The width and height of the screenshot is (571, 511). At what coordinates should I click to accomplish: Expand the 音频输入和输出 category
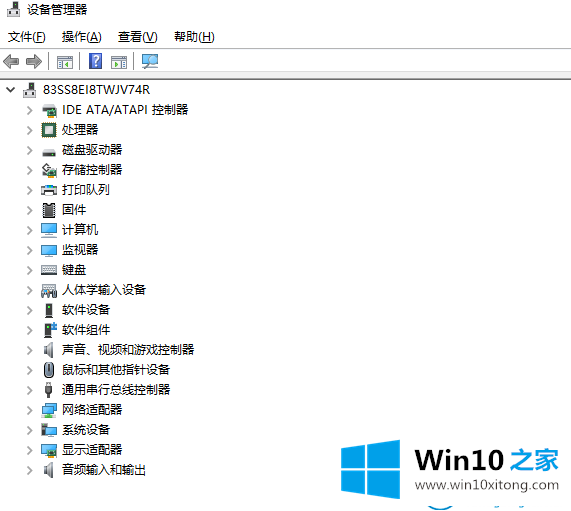[30, 471]
